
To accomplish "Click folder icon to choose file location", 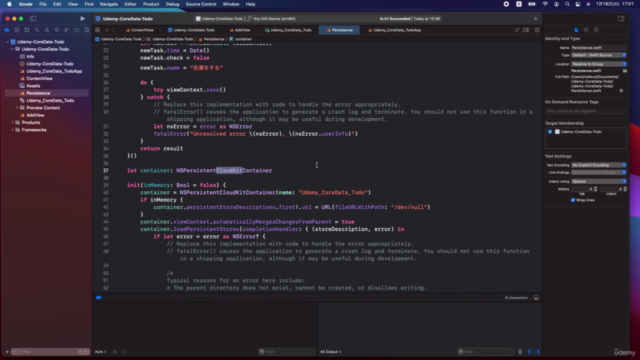I will click(624, 71).
